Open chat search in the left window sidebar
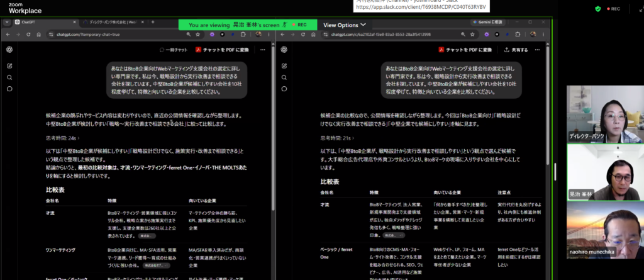This screenshot has width=644, height=280. pyautogui.click(x=9, y=77)
